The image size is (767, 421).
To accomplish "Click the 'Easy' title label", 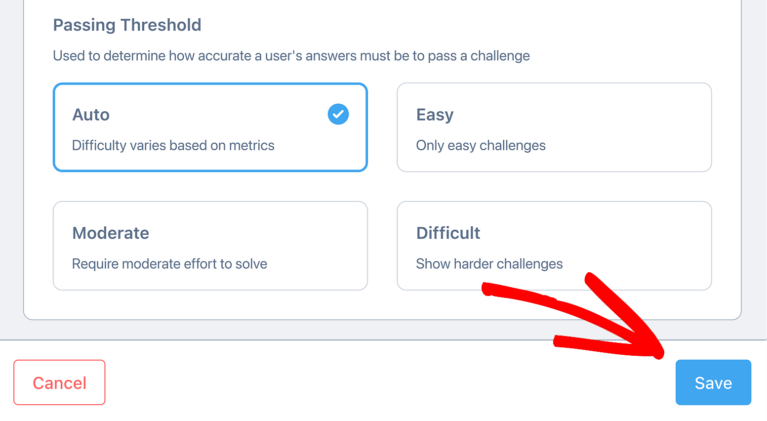I will 435,115.
